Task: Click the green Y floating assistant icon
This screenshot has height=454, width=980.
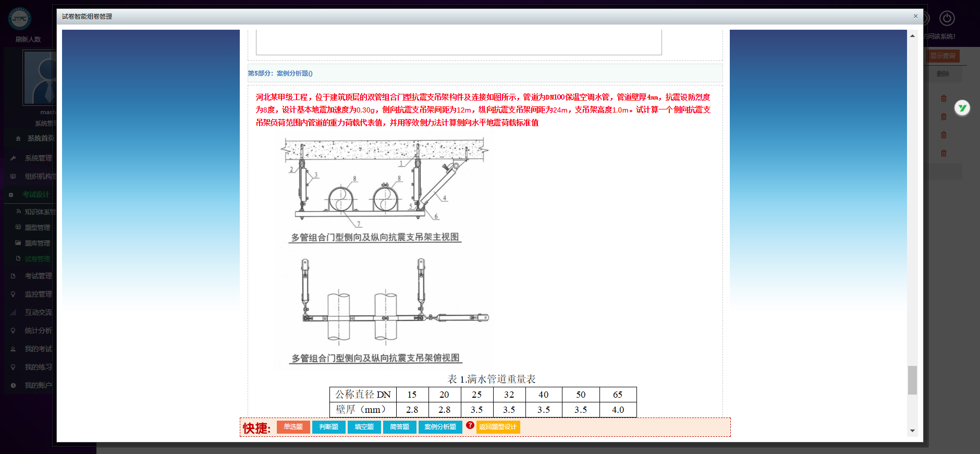Action: 962,108
